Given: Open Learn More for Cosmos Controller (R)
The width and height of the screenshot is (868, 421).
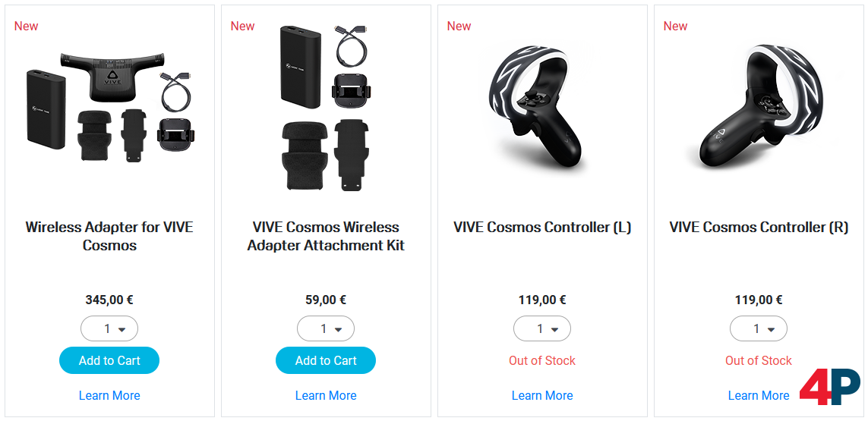Looking at the screenshot, I should [x=759, y=395].
